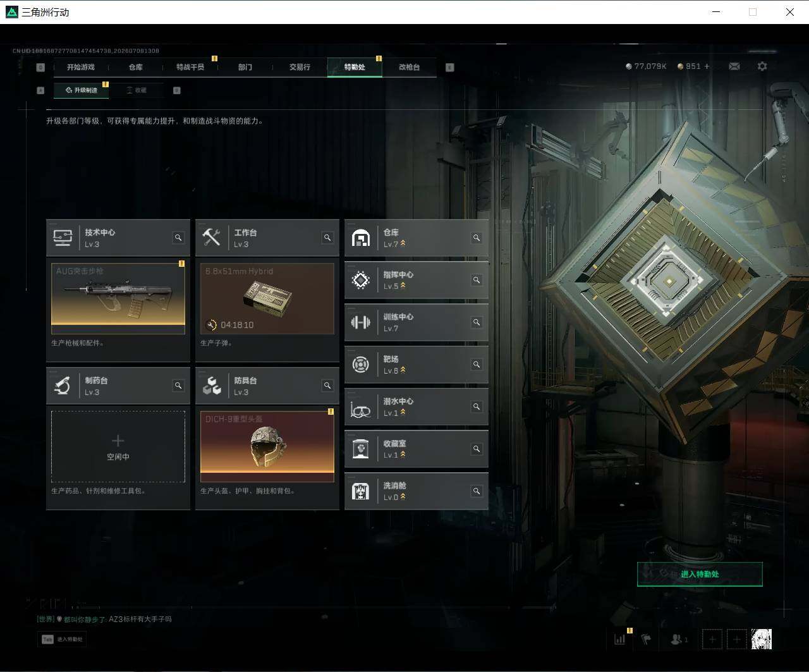Open the 仓库 top navigation tab
The width and height of the screenshot is (809, 672).
pos(136,67)
